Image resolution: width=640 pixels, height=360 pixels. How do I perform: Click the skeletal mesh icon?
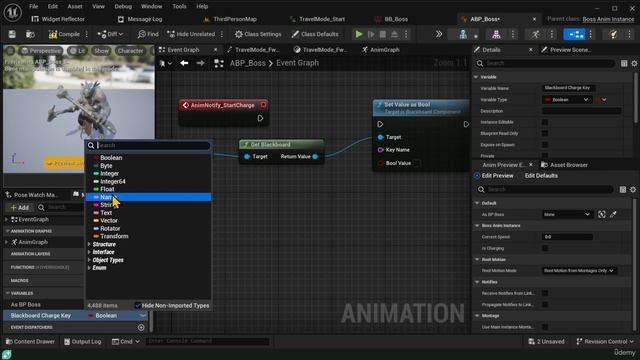(496, 34)
